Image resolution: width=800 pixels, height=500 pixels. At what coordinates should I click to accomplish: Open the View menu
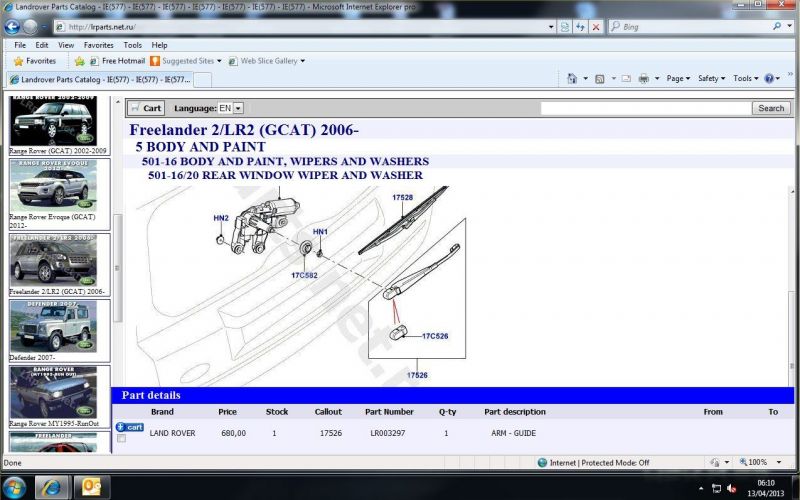coord(66,45)
